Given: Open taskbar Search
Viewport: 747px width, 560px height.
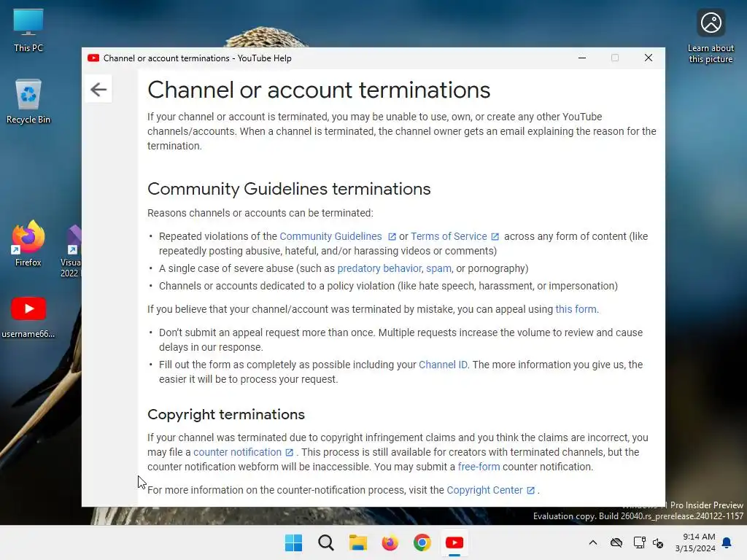Looking at the screenshot, I should pyautogui.click(x=326, y=542).
